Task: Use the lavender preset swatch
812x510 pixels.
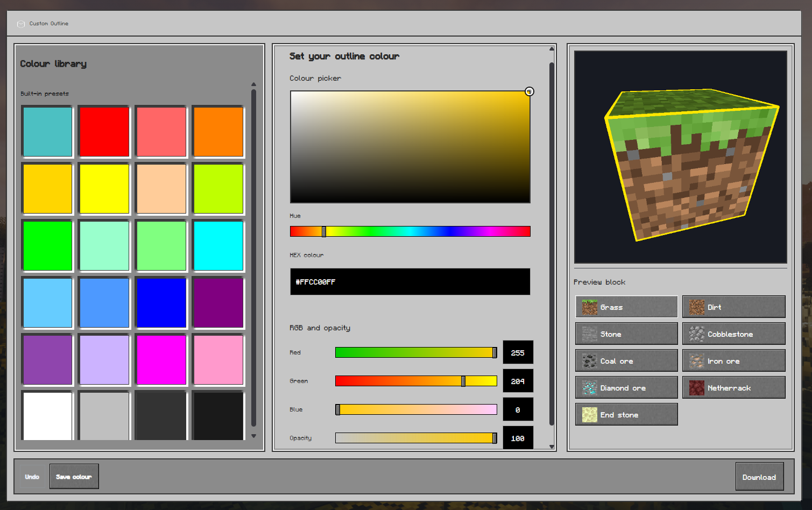Action: click(104, 359)
